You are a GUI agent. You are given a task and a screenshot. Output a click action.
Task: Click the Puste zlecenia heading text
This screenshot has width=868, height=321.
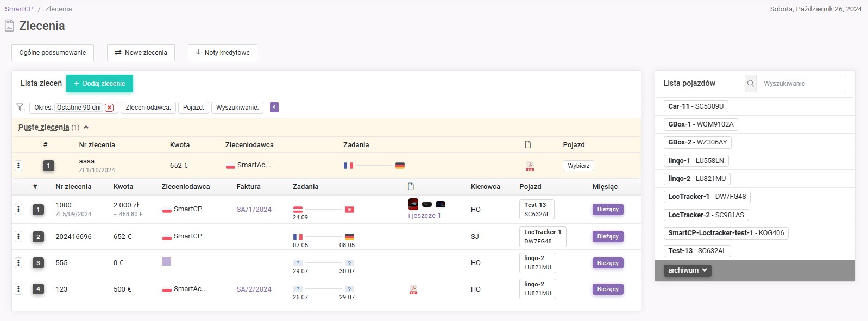[44, 127]
